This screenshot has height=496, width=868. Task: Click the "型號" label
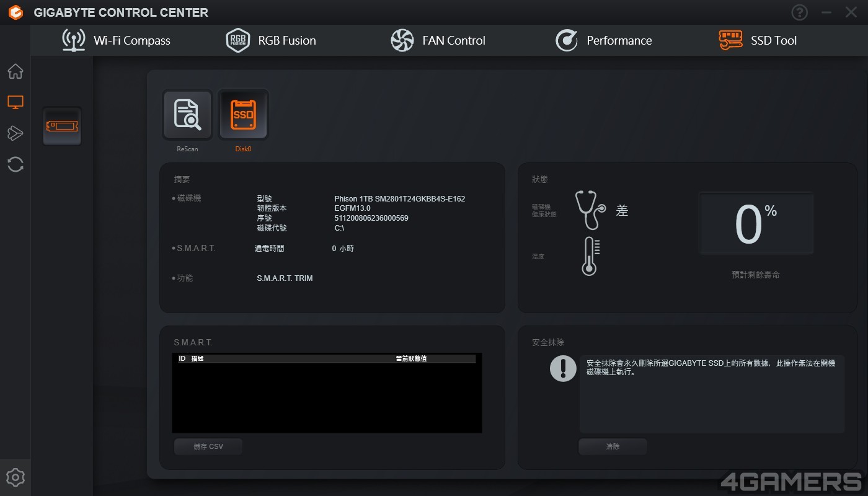pos(264,199)
